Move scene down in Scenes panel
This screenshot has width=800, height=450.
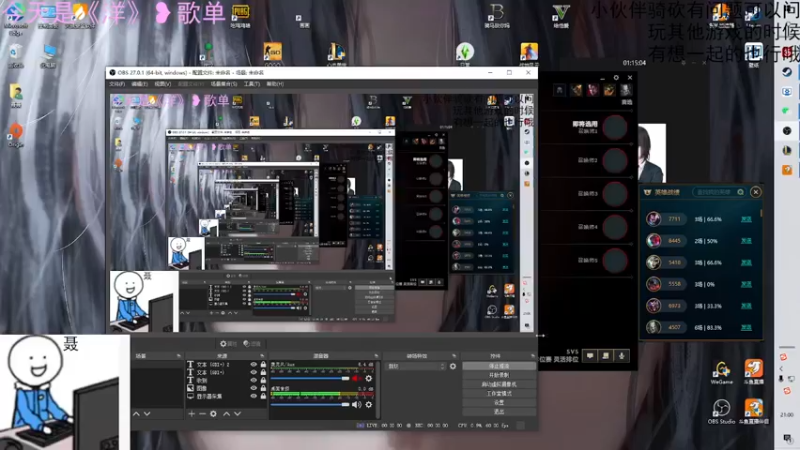147,414
